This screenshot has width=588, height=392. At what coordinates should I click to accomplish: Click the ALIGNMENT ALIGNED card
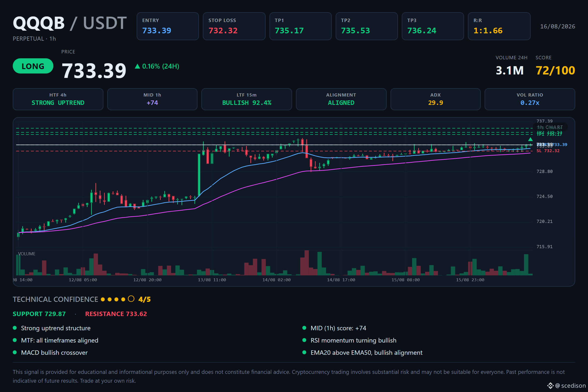(x=341, y=99)
